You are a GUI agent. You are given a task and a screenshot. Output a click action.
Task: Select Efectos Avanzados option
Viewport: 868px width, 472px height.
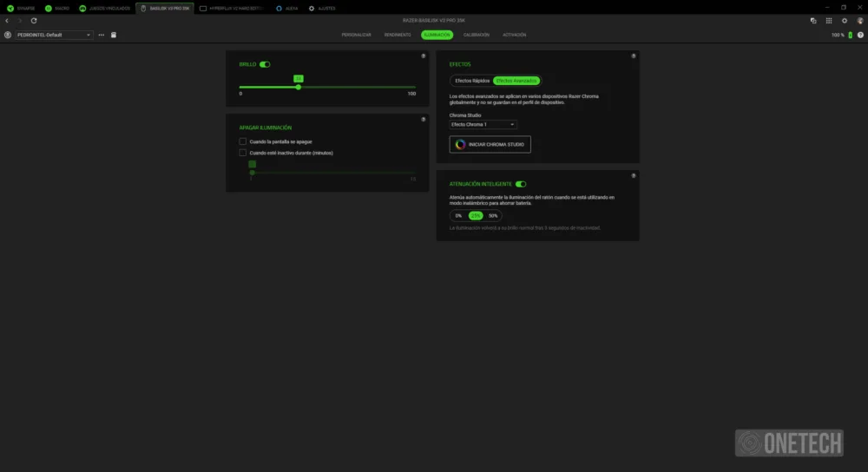(x=516, y=81)
